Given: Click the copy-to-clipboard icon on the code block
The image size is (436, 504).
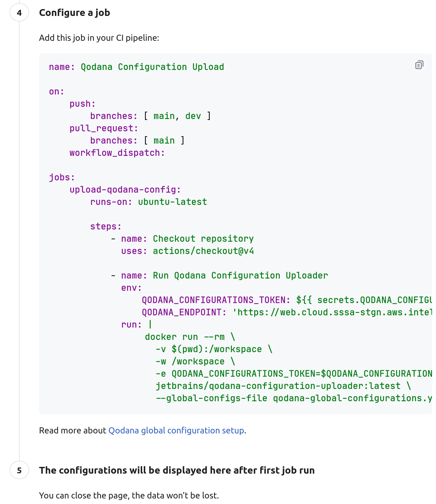Looking at the screenshot, I should [x=419, y=64].
